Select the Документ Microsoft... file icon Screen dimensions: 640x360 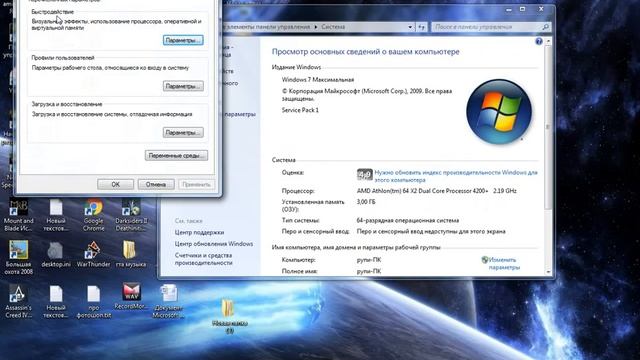168,302
